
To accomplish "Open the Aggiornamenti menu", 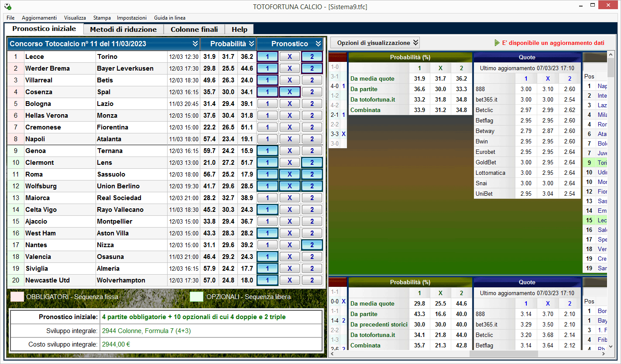I will (x=39, y=18).
